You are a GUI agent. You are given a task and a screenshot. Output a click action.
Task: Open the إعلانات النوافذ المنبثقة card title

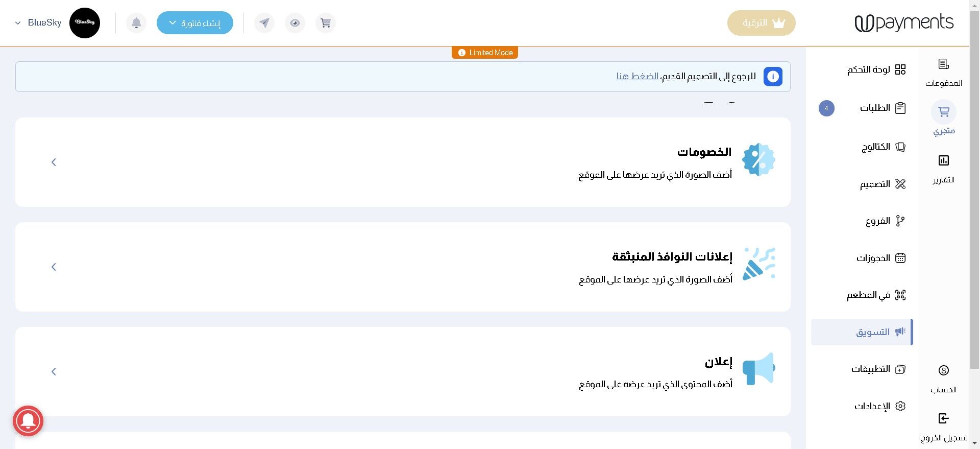tap(672, 257)
